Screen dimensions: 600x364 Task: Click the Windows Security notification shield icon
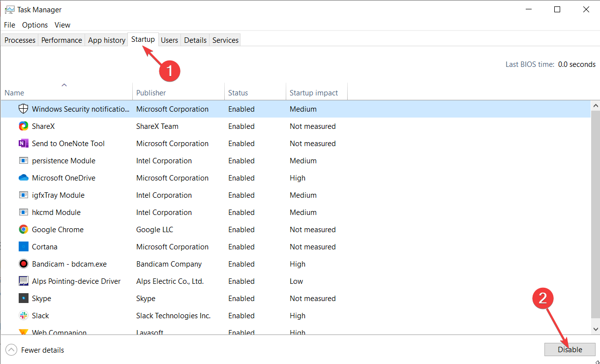click(23, 109)
